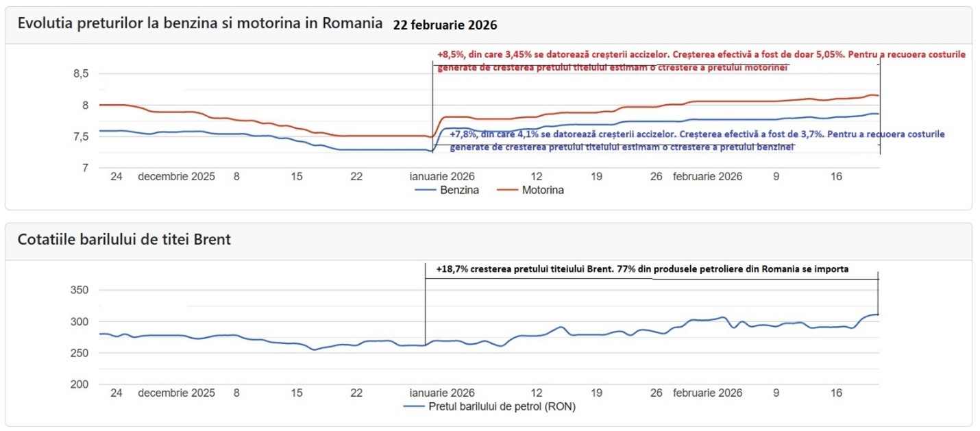980x431 pixels.
Task: Click the fuel price chart title
Action: [200, 23]
